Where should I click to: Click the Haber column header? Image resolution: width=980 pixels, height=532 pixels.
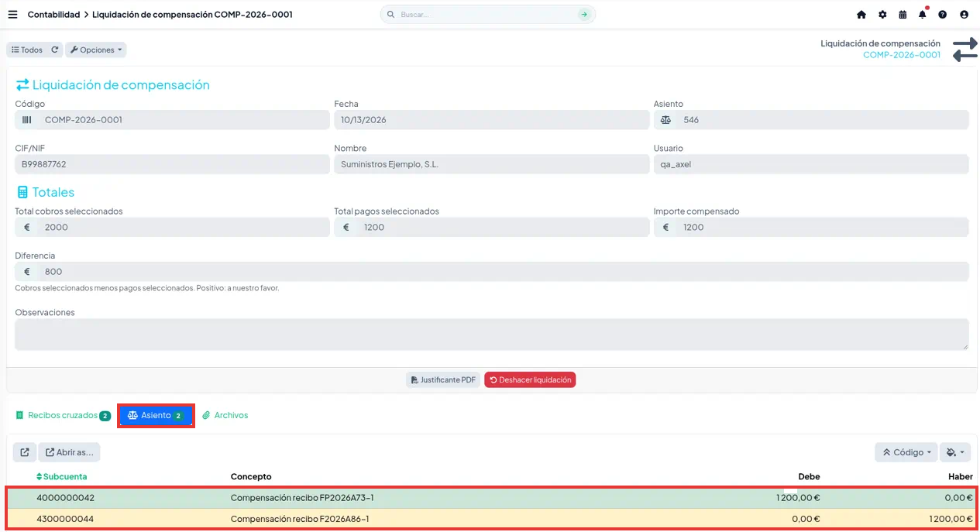pos(961,477)
